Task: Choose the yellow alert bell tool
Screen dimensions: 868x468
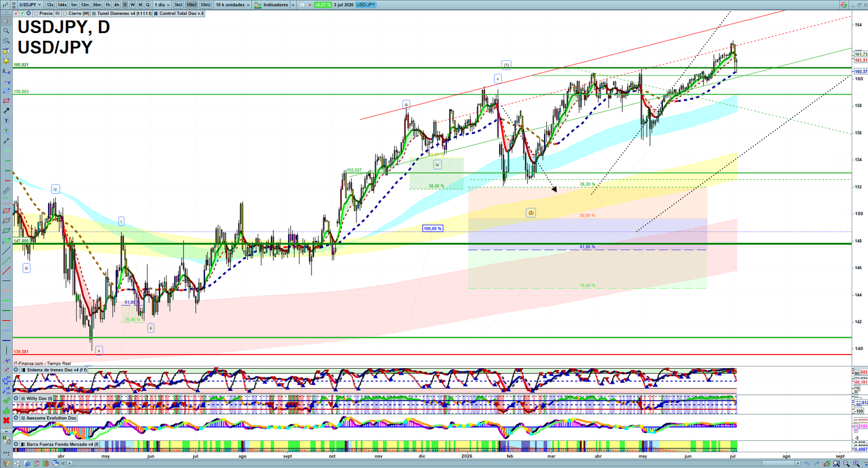Action: click(x=6, y=61)
